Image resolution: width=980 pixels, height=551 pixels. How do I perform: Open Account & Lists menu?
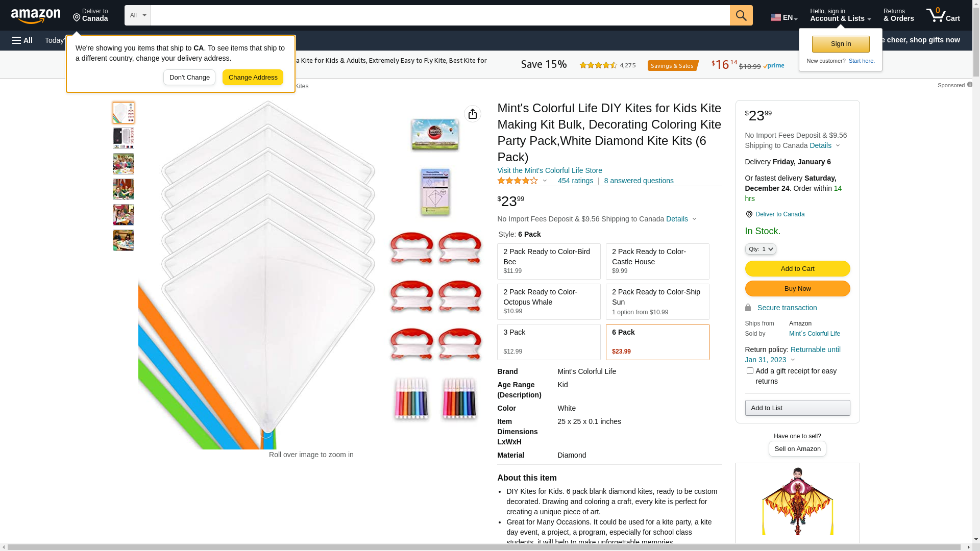840,15
